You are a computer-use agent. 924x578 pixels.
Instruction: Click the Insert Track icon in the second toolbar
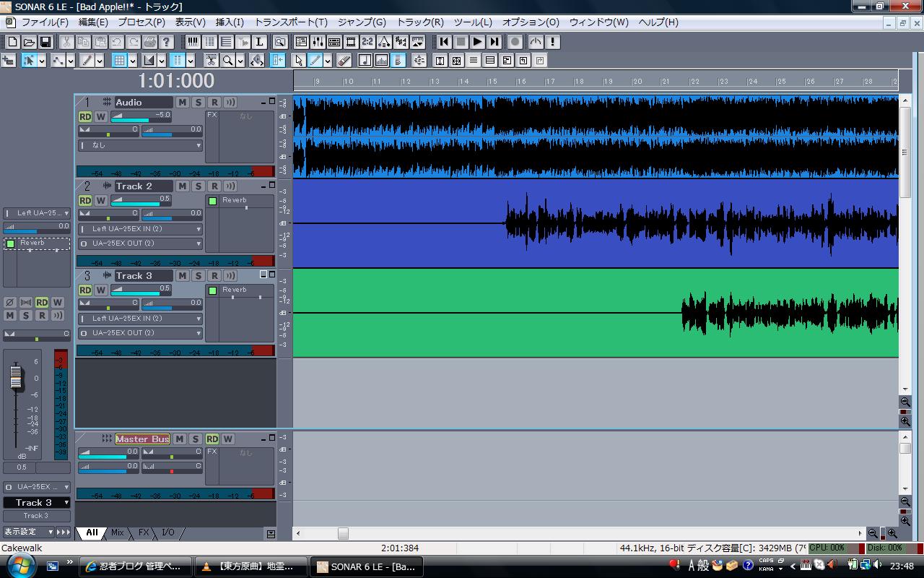click(x=9, y=61)
